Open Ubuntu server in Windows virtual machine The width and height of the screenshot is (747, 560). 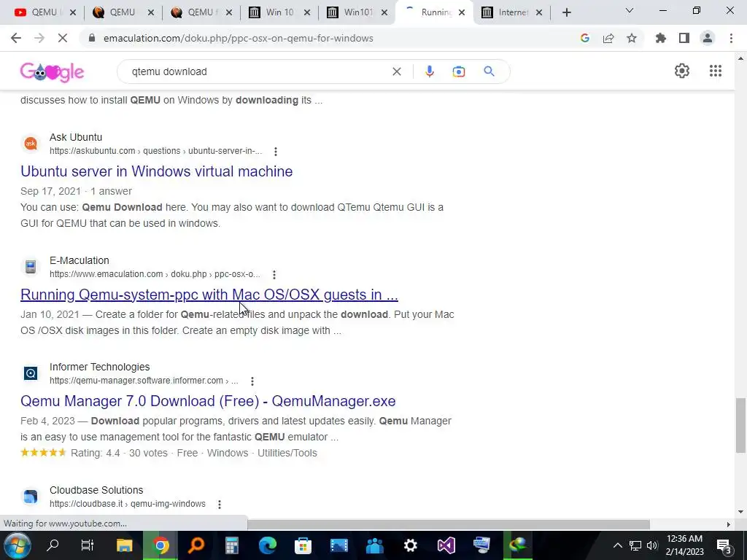pyautogui.click(x=156, y=171)
